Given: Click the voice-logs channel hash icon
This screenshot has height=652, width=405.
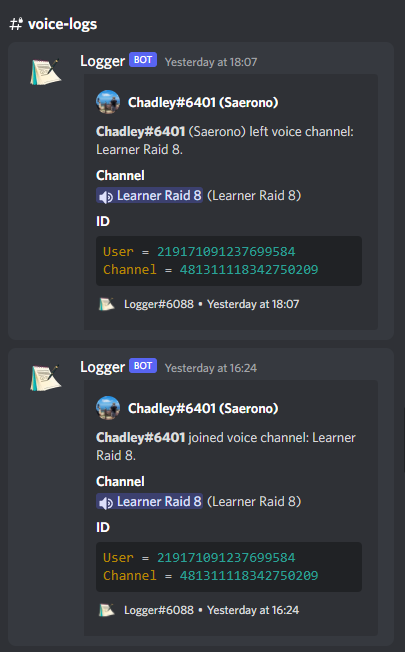Looking at the screenshot, I should pyautogui.click(x=16, y=24).
